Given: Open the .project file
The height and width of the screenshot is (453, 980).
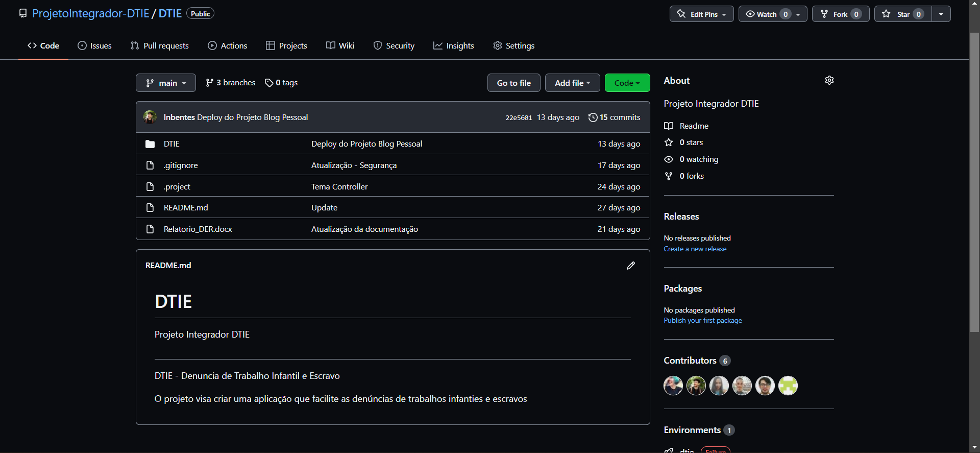Looking at the screenshot, I should click(x=177, y=187).
